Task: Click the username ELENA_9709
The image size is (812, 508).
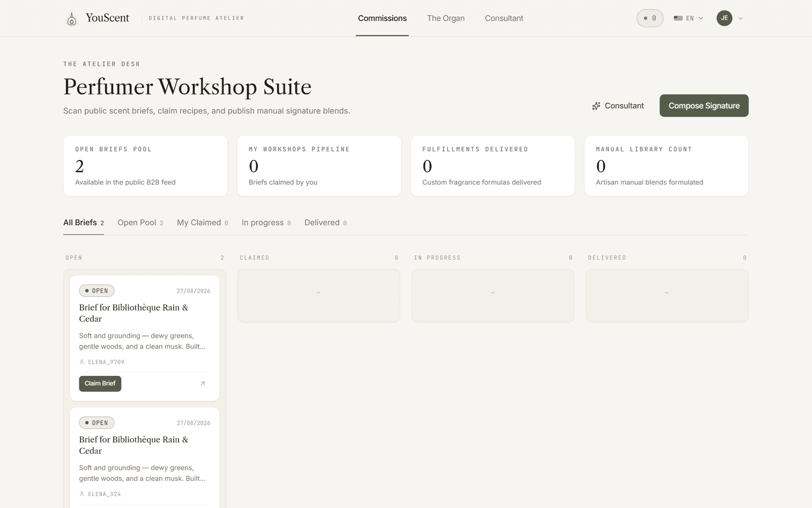Action: coord(106,362)
